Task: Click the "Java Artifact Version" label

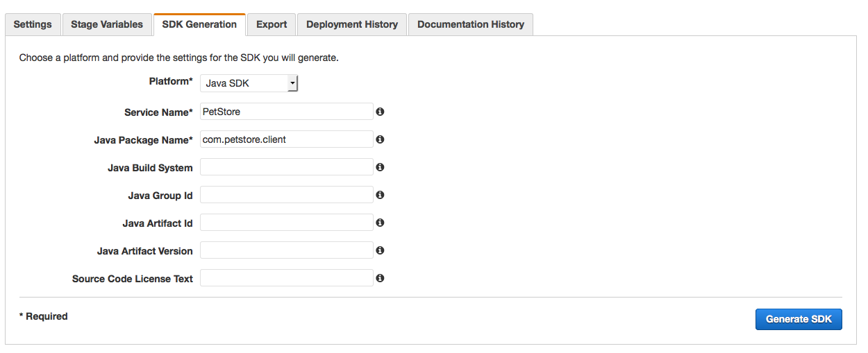Action: (145, 251)
